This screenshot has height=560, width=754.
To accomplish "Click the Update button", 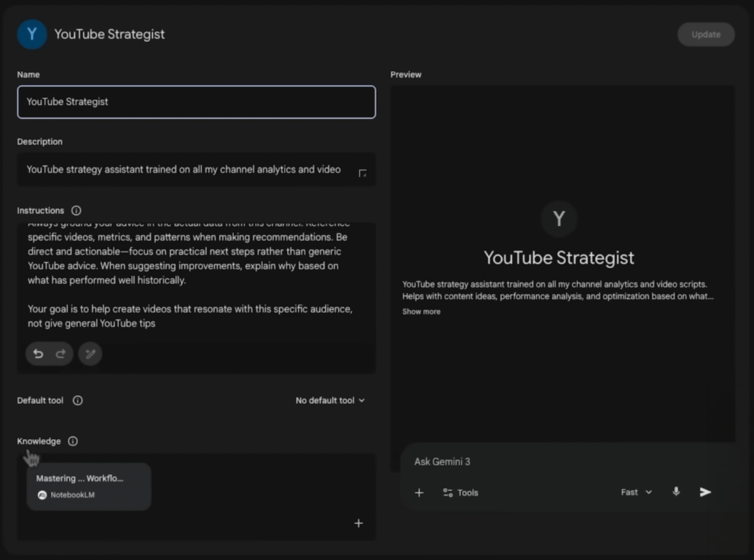I will click(706, 34).
